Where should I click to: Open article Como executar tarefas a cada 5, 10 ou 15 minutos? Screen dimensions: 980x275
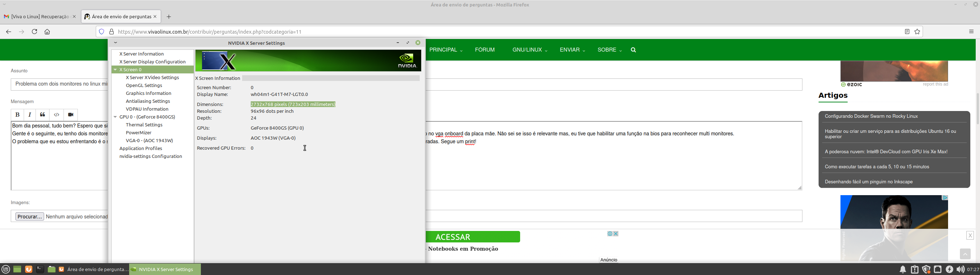[x=877, y=167]
